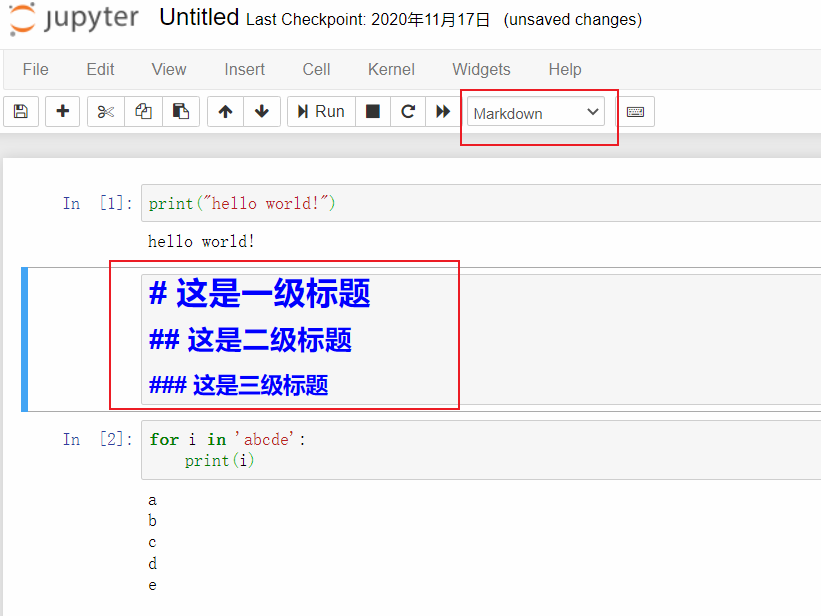
Task: Interrupt the kernel with stop icon
Action: pos(373,112)
